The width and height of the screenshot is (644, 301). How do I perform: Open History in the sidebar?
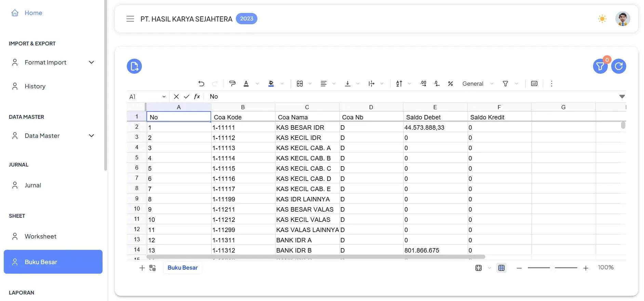[x=53, y=86]
